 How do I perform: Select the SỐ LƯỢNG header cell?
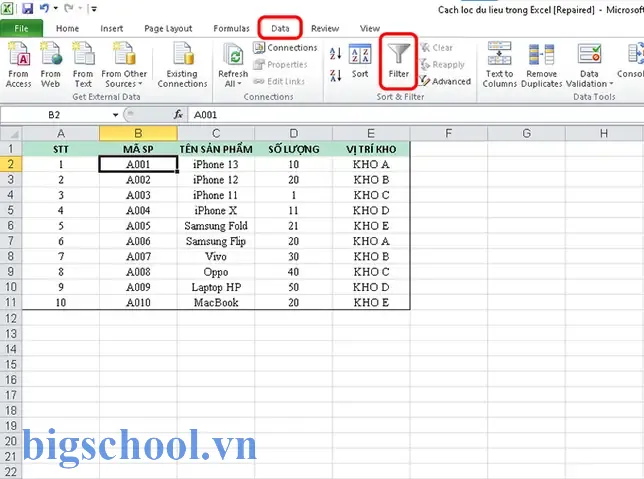(294, 149)
